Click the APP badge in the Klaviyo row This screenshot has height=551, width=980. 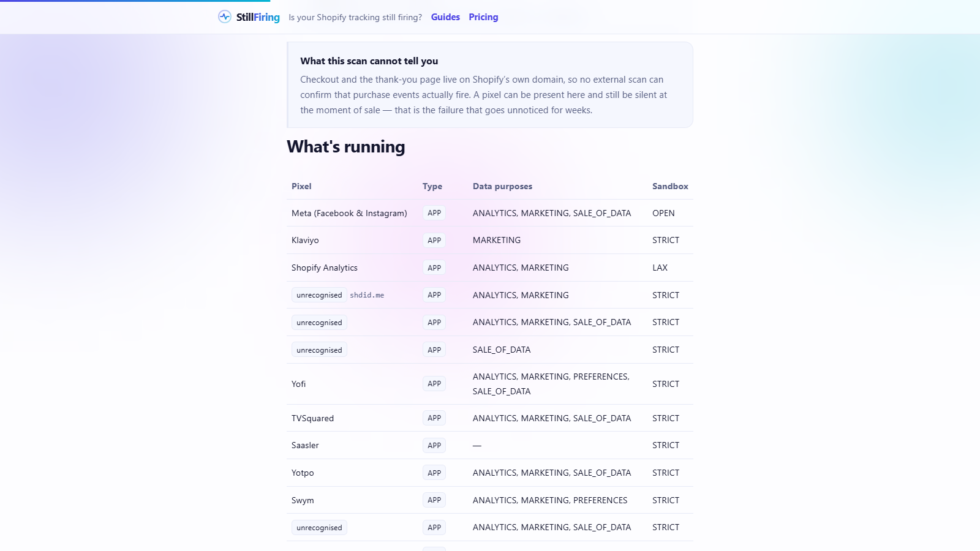click(x=434, y=241)
